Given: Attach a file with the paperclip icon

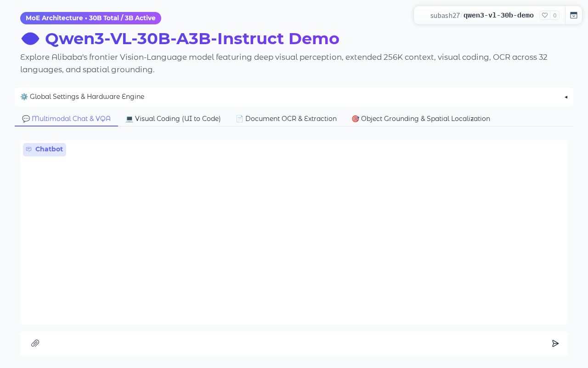Looking at the screenshot, I should point(35,343).
